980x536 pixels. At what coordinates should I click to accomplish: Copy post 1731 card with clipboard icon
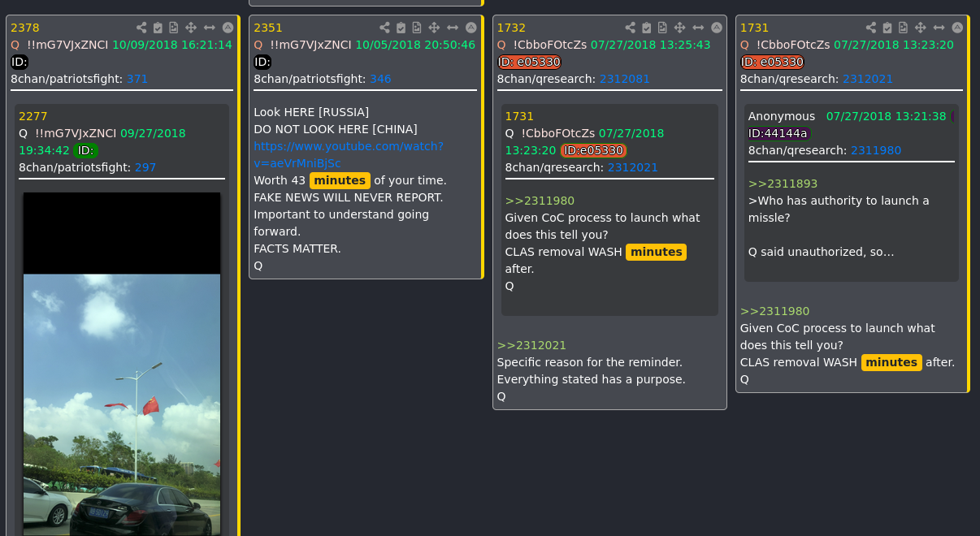pos(888,28)
